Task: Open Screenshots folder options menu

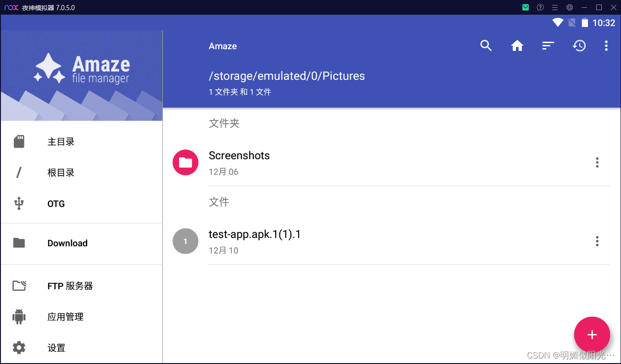Action: [x=597, y=162]
